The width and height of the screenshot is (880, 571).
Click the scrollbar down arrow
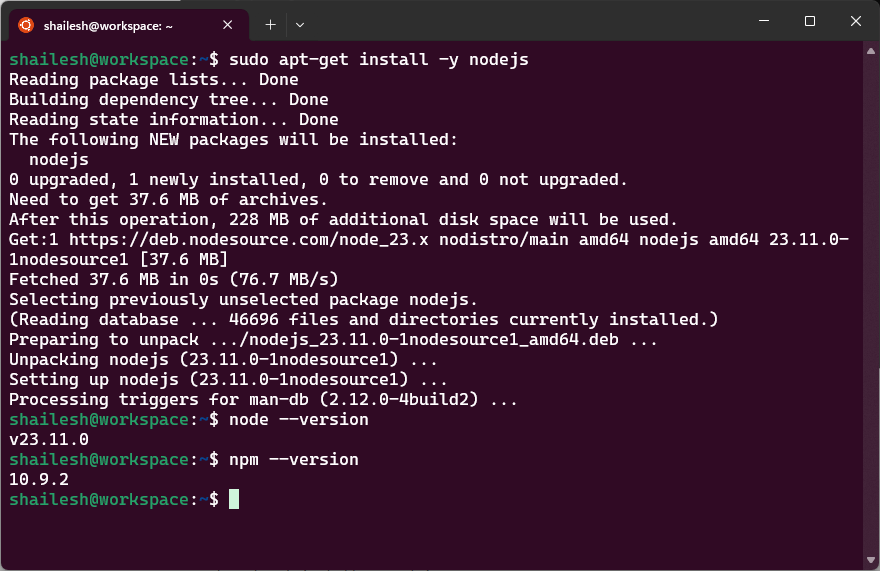point(870,560)
